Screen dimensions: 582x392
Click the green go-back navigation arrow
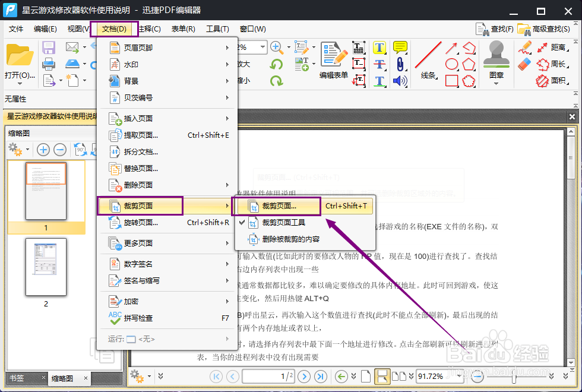click(x=341, y=377)
